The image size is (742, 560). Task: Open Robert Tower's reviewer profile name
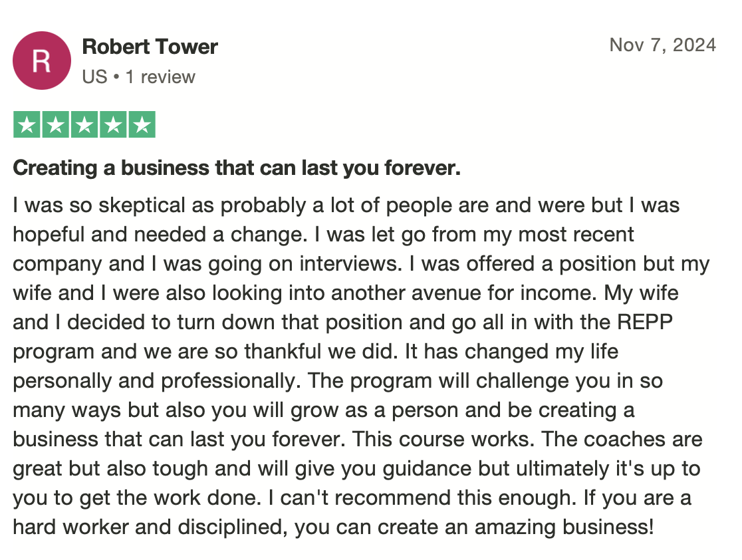coord(150,47)
